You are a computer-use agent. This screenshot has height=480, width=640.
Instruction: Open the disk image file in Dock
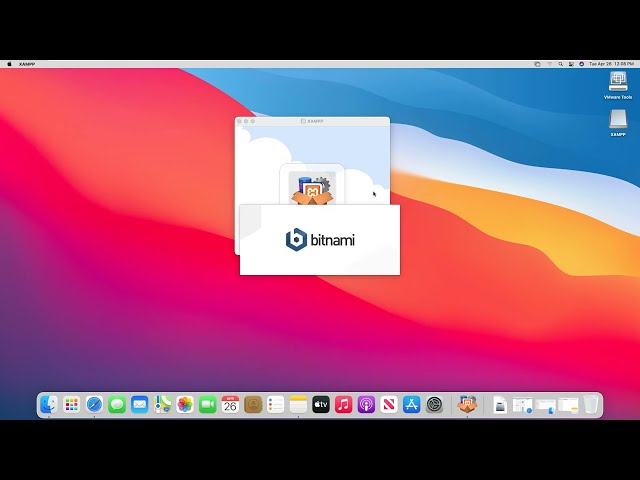point(500,405)
